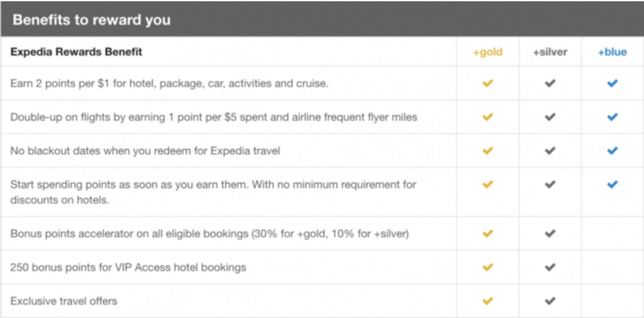This screenshot has height=318, width=644.
Task: Click blue checkmark for No blackout dates row
Action: pyautogui.click(x=612, y=151)
